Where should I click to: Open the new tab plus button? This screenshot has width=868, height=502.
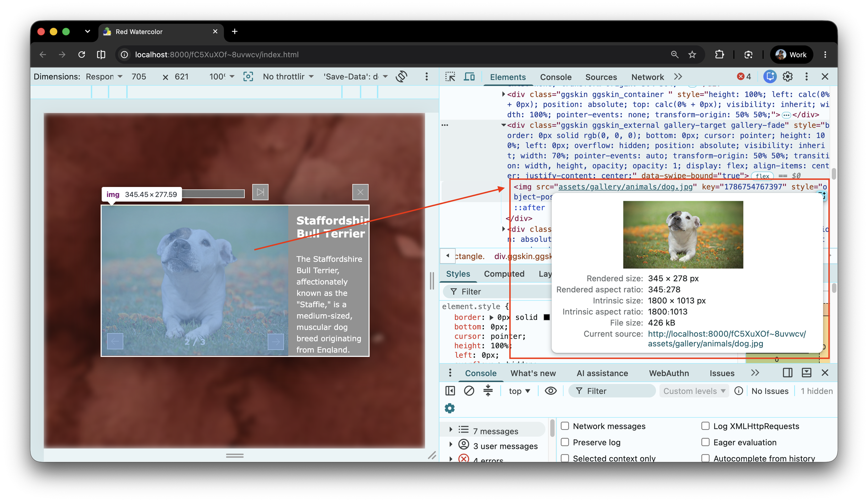[x=235, y=32]
